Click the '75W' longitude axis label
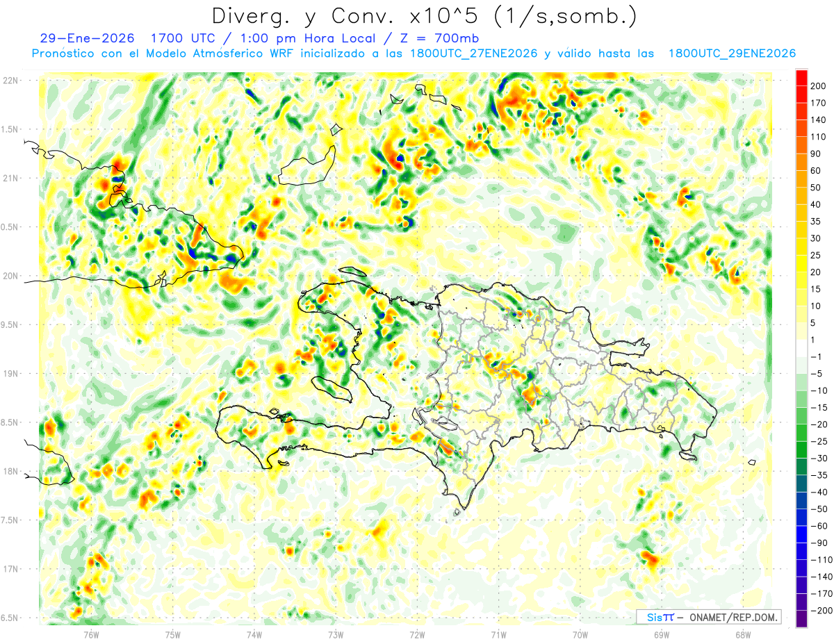The image size is (834, 644). (x=173, y=634)
